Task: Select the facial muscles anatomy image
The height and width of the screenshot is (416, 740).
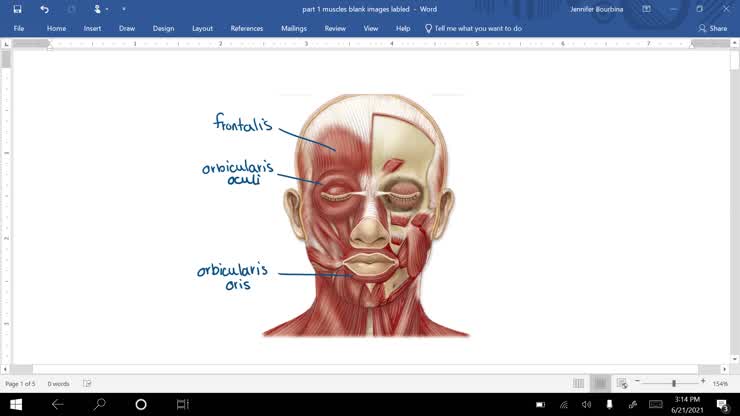Action: (366, 215)
